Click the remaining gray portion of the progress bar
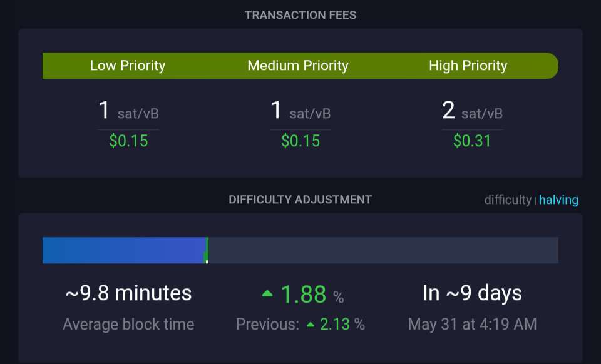 click(383, 250)
